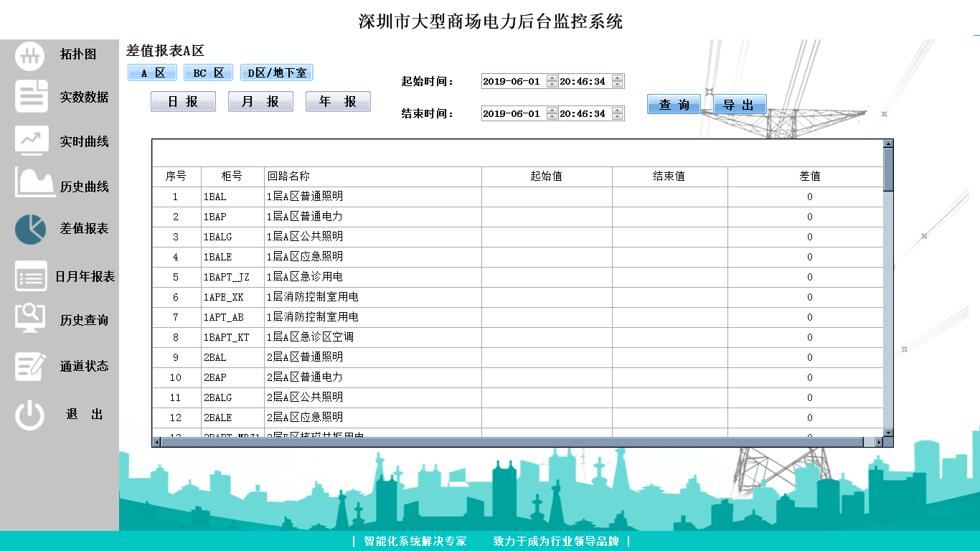The image size is (980, 551).
Task: Click the table's vertical scrollbar down arrow
Action: point(888,433)
